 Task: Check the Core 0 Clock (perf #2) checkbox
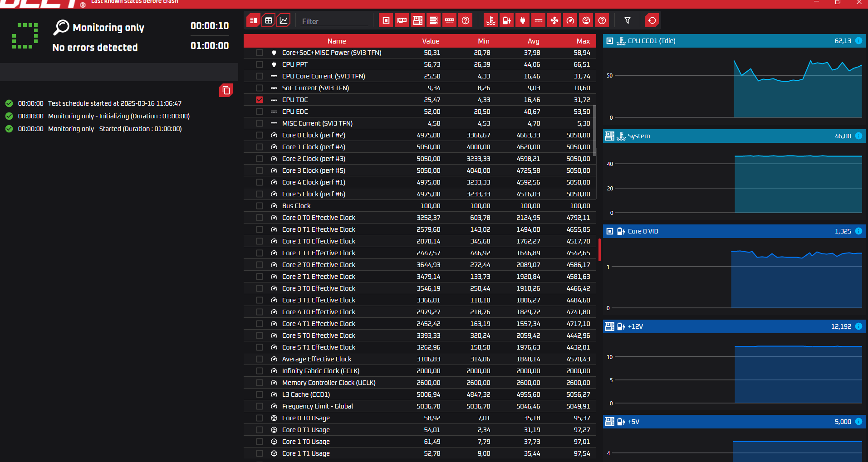260,135
